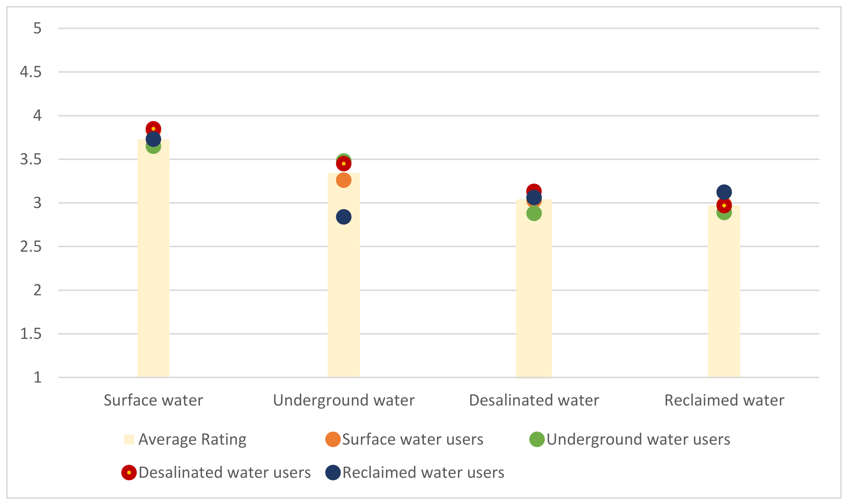Select the navy dot in Reclaimed water column
848x504 pixels.
coord(724,192)
